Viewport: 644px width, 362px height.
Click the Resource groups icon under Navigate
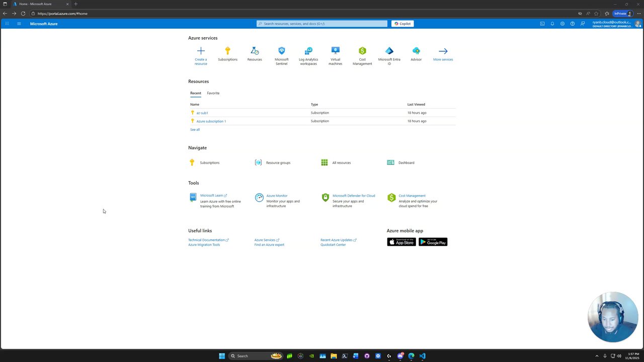258,162
